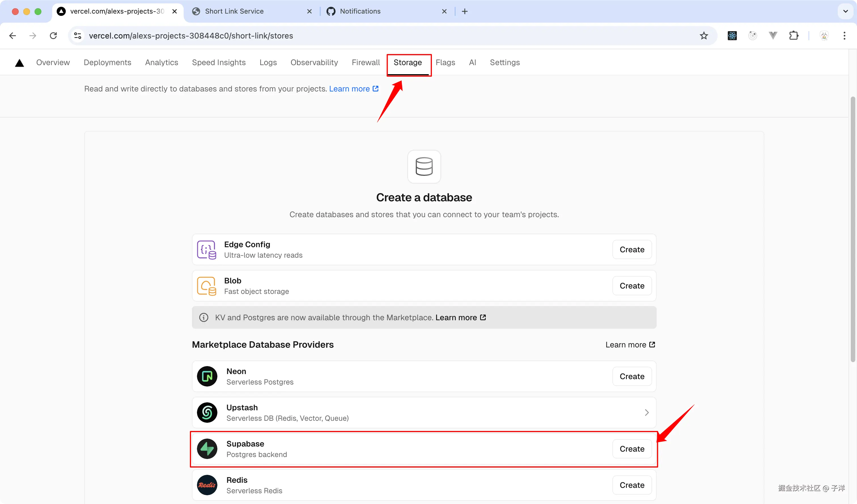
Task: Click the address bar URL field
Action: point(374,36)
